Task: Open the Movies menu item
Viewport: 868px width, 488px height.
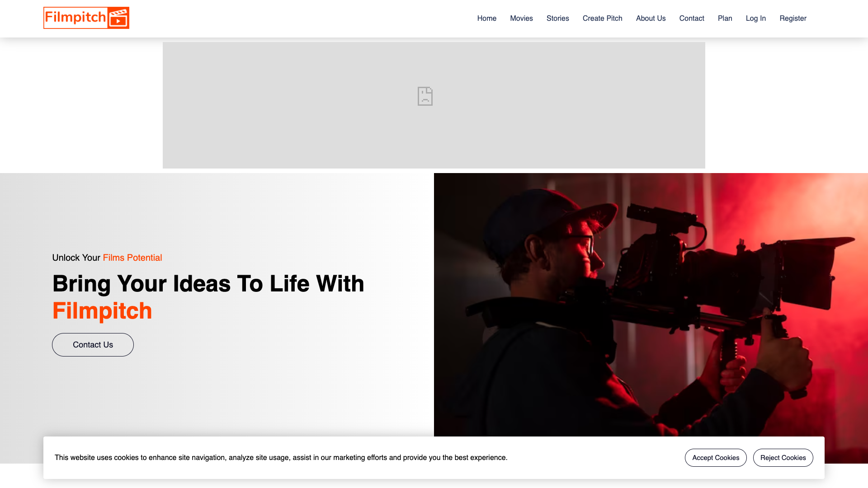Action: point(521,19)
